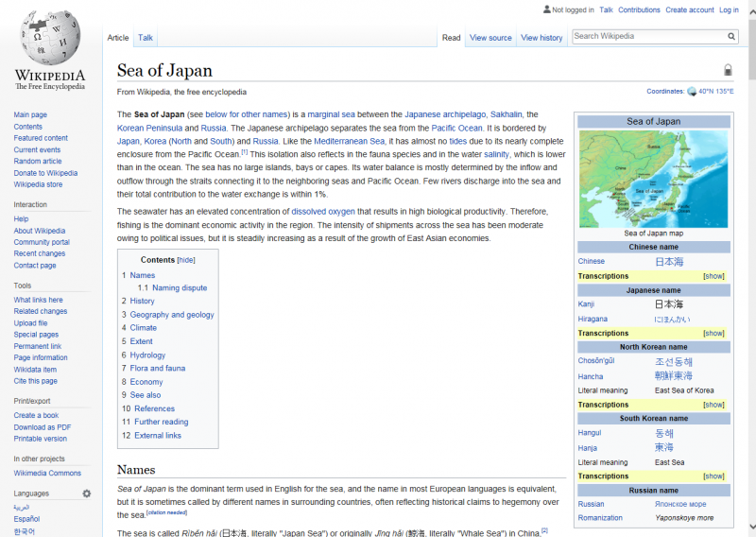The height and width of the screenshot is (537, 756).
Task: Jump to History in contents
Action: click(143, 301)
